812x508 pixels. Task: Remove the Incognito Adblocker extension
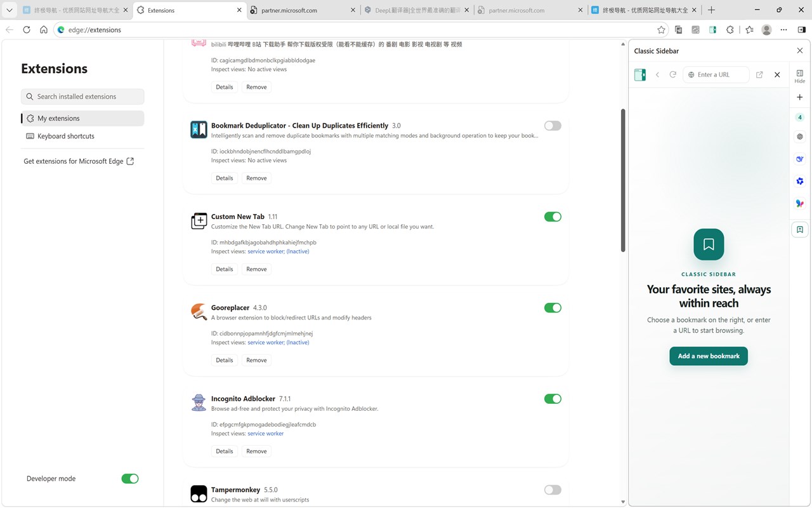coord(256,451)
